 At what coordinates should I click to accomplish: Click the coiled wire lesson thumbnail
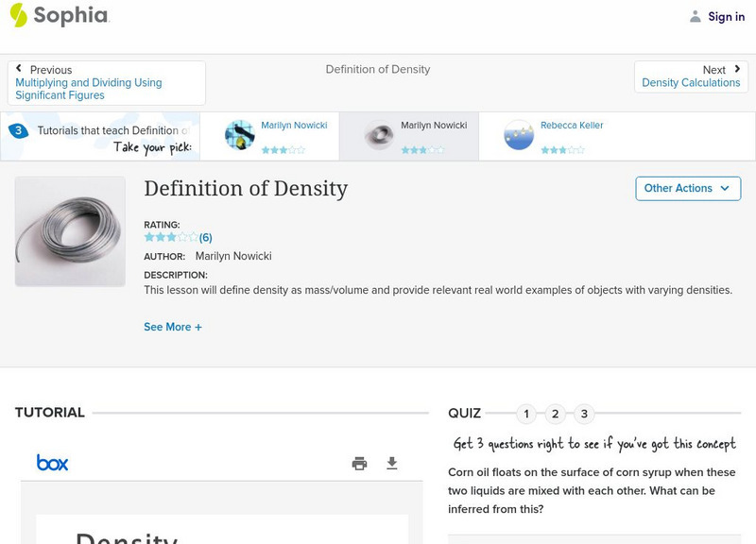click(x=70, y=231)
